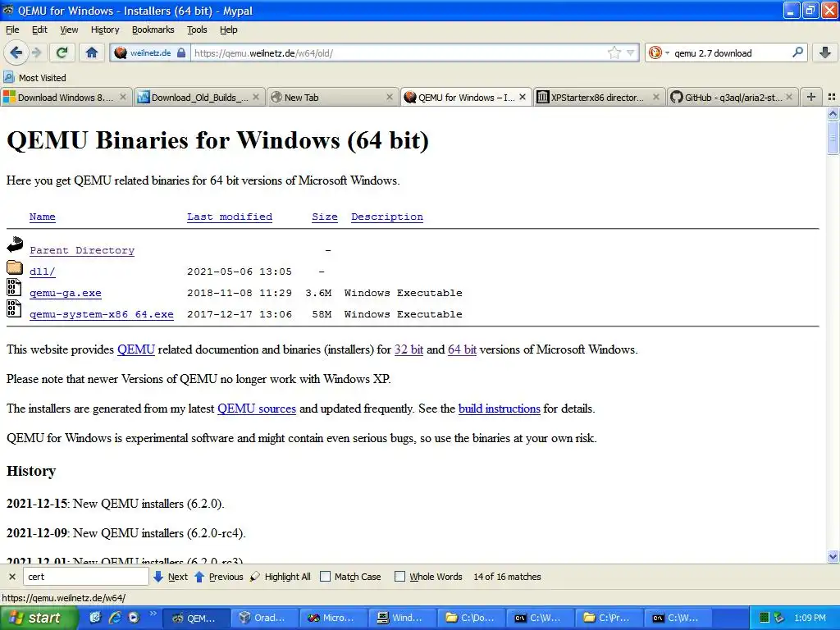
Task: Open the build instructions link
Action: (x=500, y=409)
